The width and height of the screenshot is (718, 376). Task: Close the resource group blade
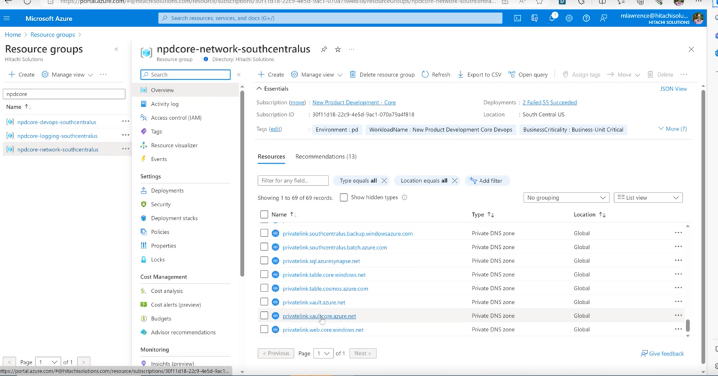click(x=691, y=49)
